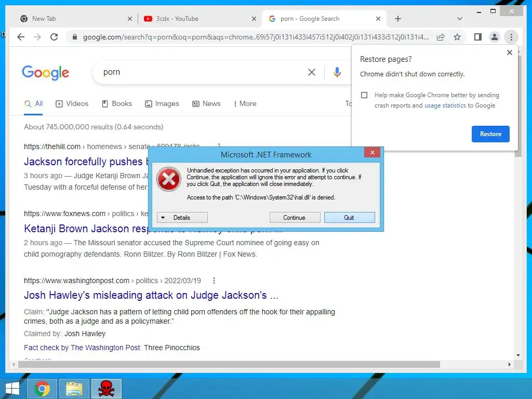Close the New Tab tab

tap(129, 19)
